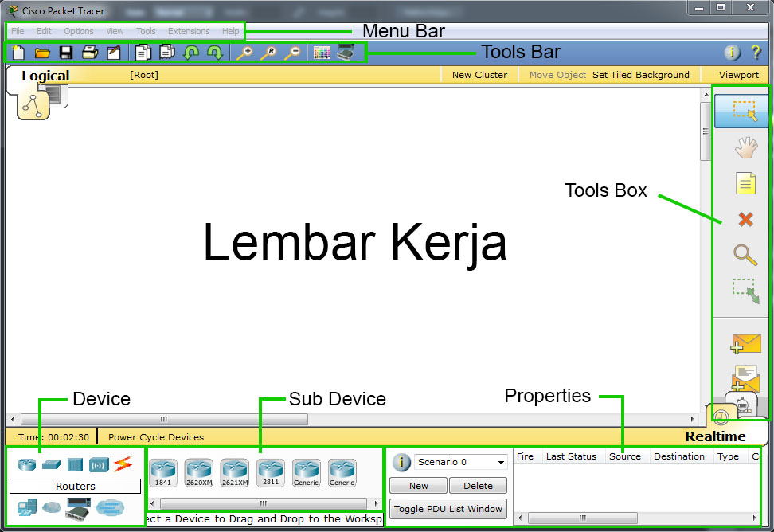Screen dimensions: 774x532
Task: Pick the 1841 router
Action: pos(163,473)
